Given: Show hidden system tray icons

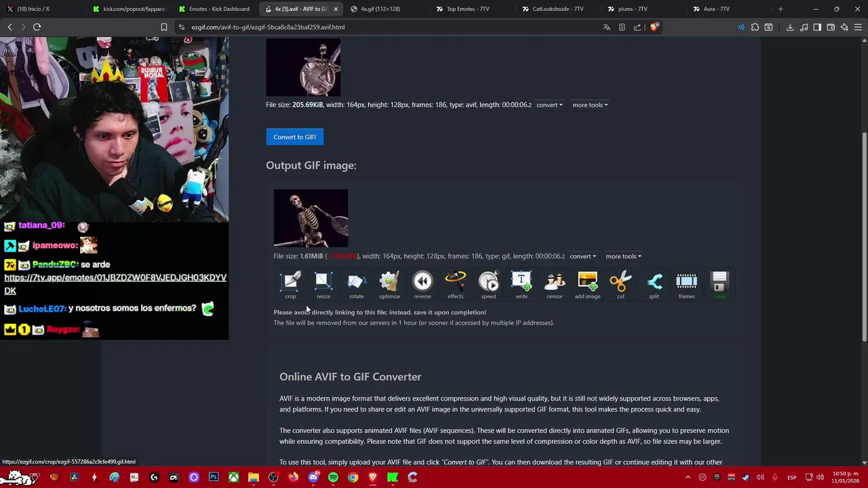Looking at the screenshot, I should tap(688, 477).
